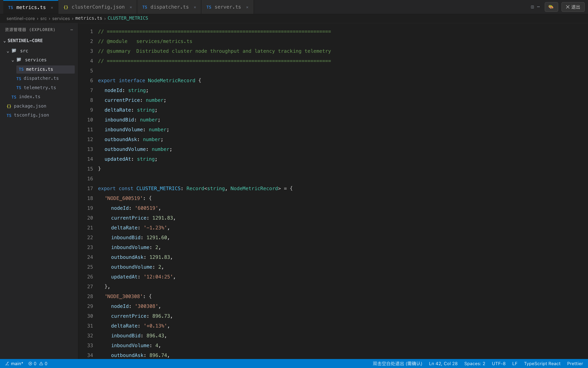
Task: Click line number 28 in the gutter
Action: pos(90,296)
